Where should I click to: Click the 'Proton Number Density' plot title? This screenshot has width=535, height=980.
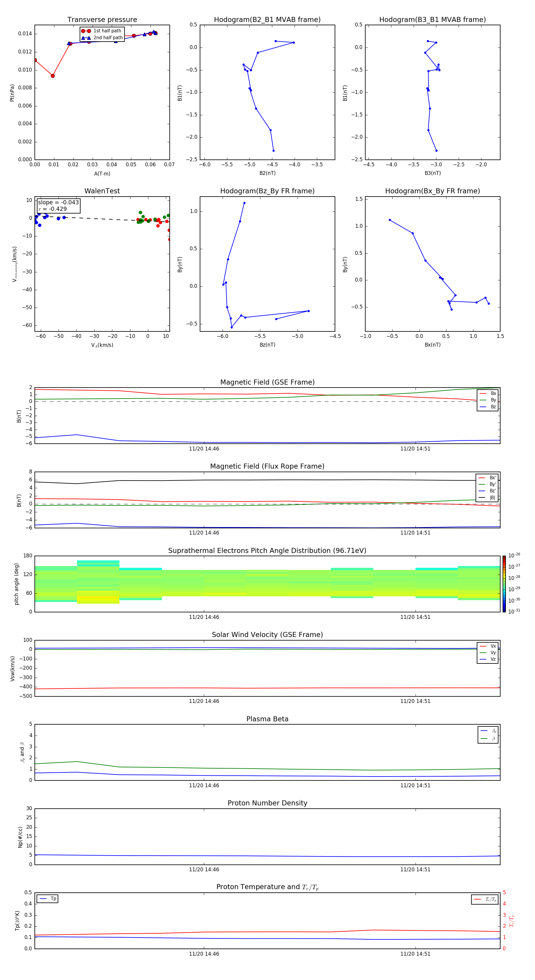tap(267, 804)
